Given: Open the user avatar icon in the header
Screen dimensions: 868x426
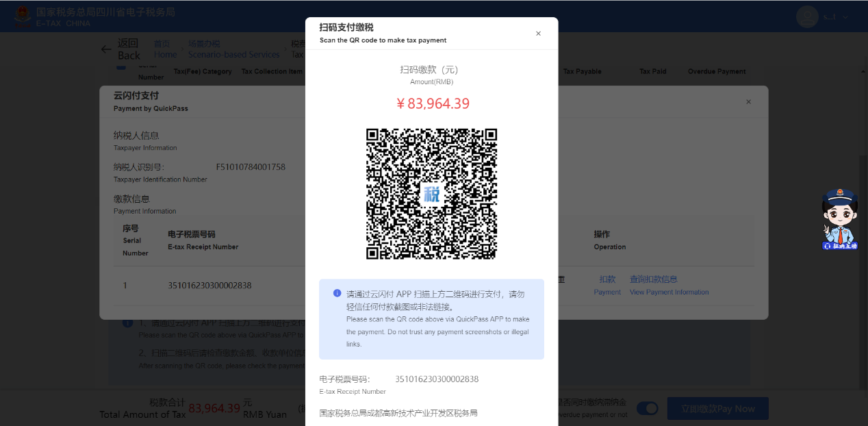Looking at the screenshot, I should coord(807,16).
